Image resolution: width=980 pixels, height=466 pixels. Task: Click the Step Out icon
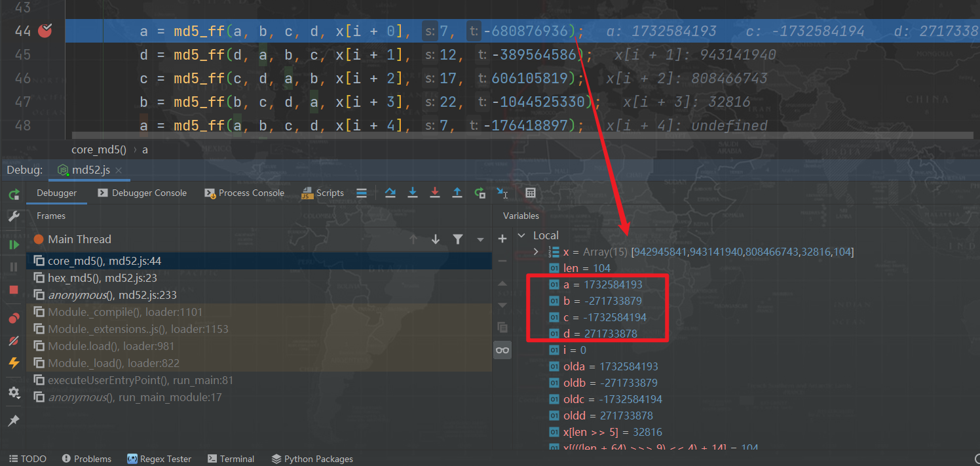457,193
